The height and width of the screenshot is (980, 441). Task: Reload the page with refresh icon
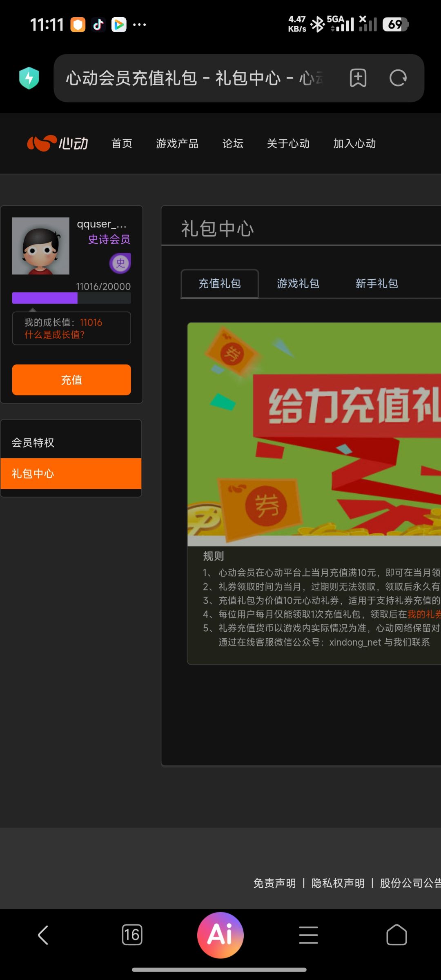pyautogui.click(x=398, y=78)
